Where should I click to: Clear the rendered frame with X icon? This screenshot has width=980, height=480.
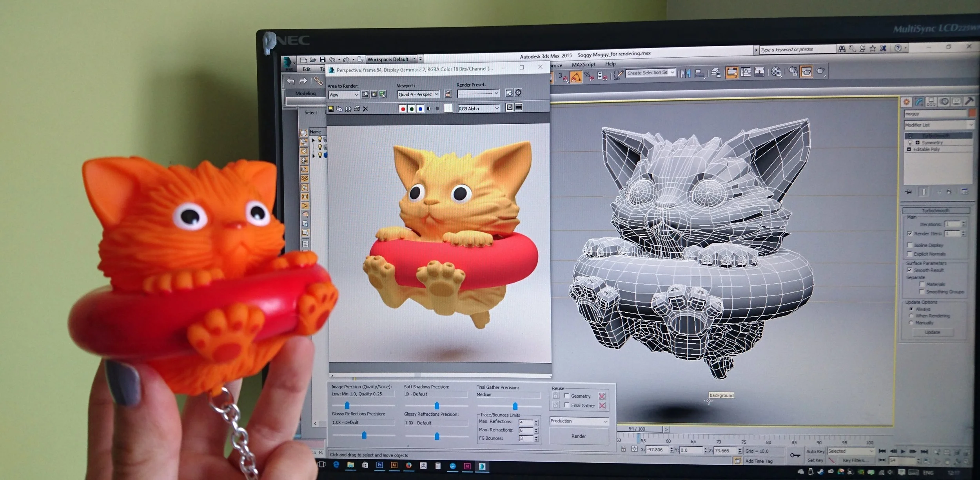click(365, 109)
